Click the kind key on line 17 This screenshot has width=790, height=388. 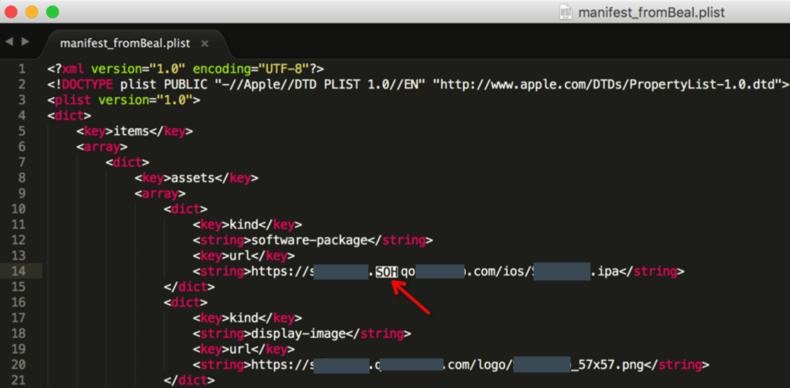coord(247,318)
